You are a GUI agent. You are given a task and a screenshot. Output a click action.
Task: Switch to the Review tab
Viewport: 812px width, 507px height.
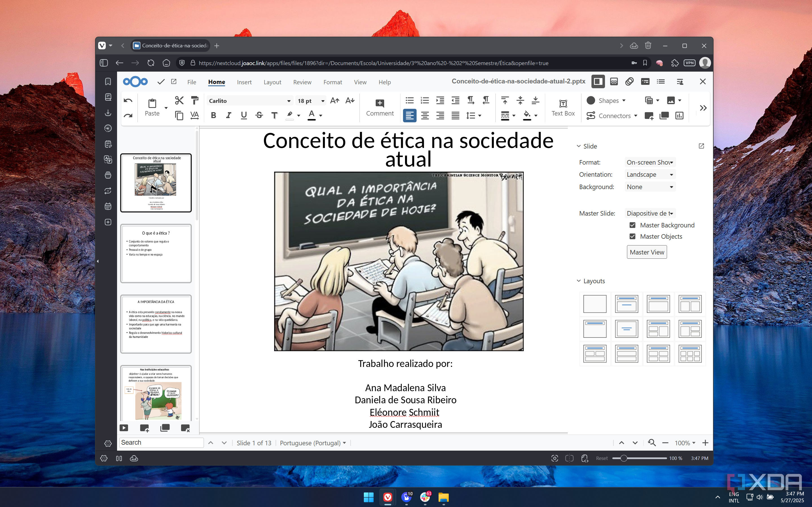[x=302, y=82]
